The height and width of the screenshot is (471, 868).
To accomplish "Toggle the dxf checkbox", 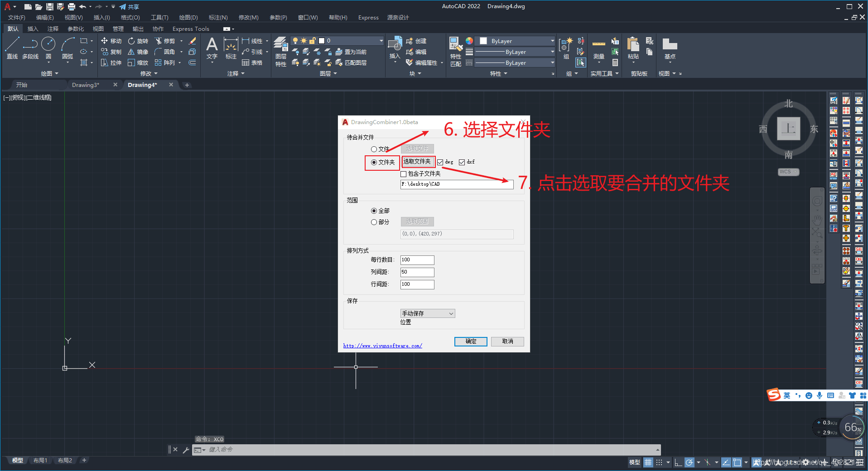I will click(x=462, y=162).
